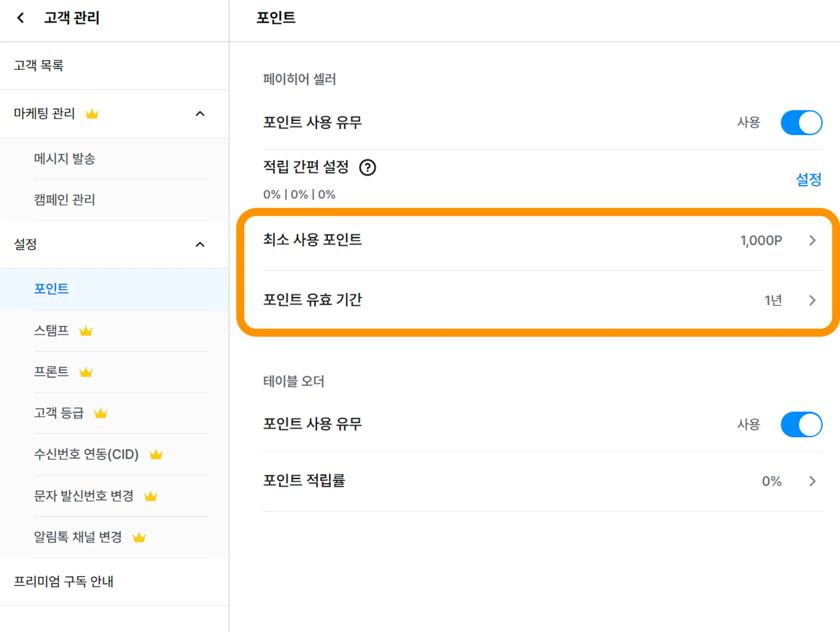
Task: Click the help icon beside 적립 간편 설정
Action: (367, 168)
